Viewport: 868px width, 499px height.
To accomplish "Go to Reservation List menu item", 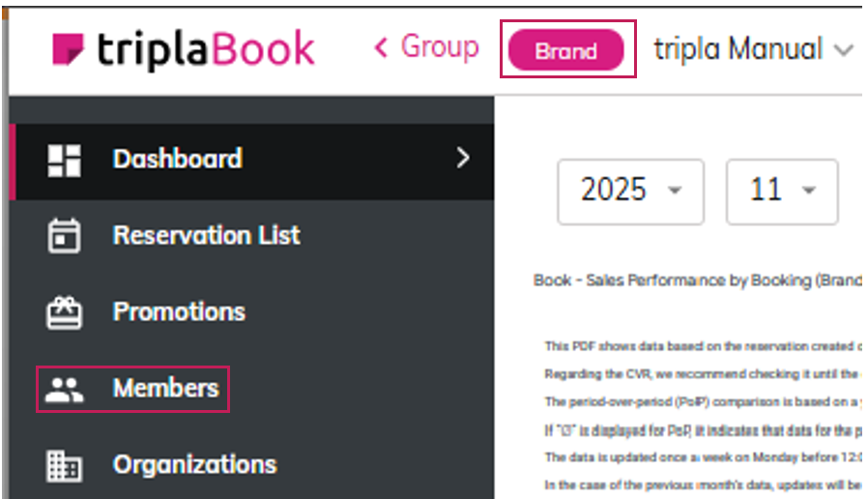I will coord(206,235).
